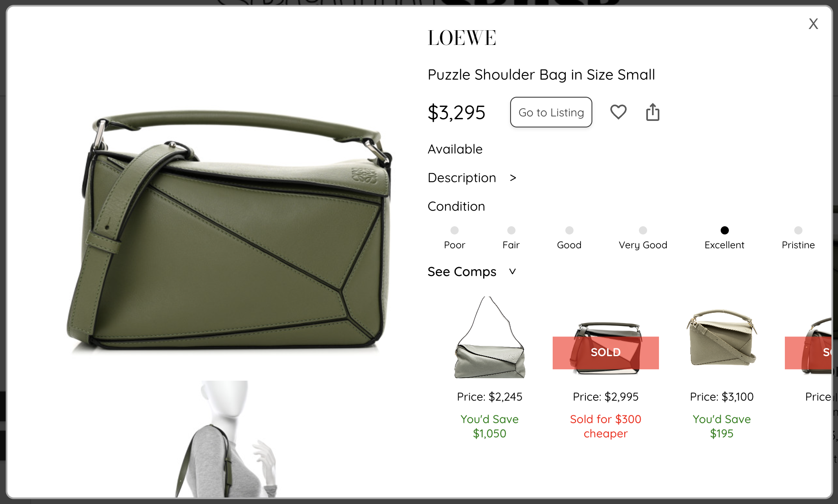
Task: Select the Pristine condition dot
Action: tap(798, 230)
